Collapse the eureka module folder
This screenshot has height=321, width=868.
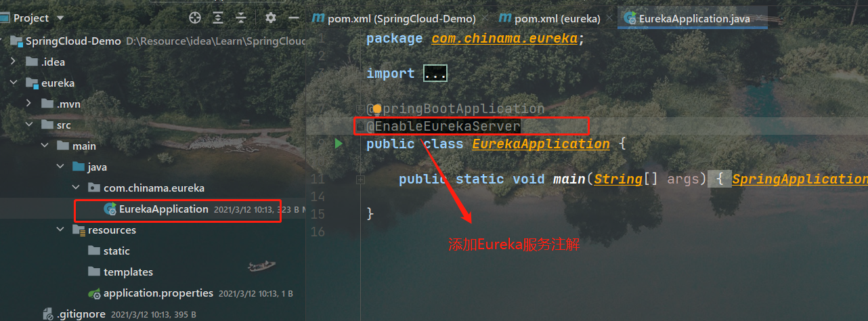14,83
